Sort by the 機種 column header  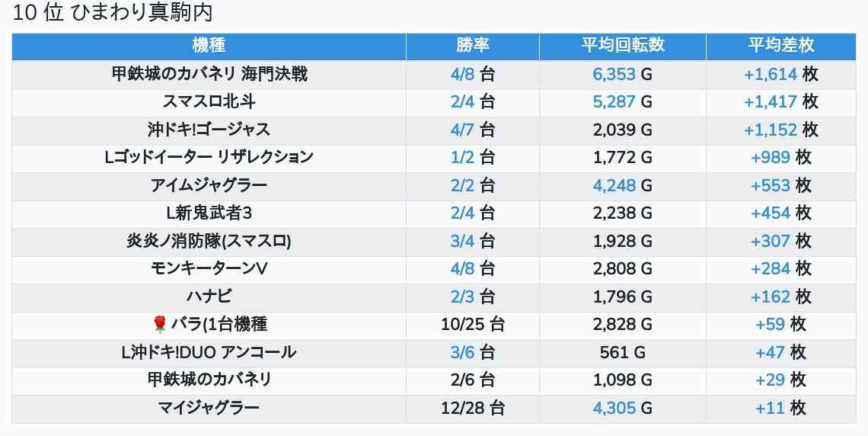209,46
